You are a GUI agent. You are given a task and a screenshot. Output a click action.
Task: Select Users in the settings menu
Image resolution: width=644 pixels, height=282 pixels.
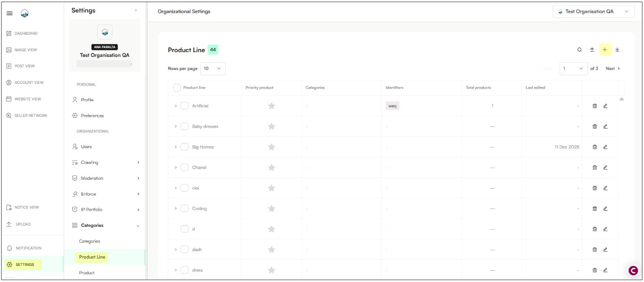pyautogui.click(x=86, y=147)
